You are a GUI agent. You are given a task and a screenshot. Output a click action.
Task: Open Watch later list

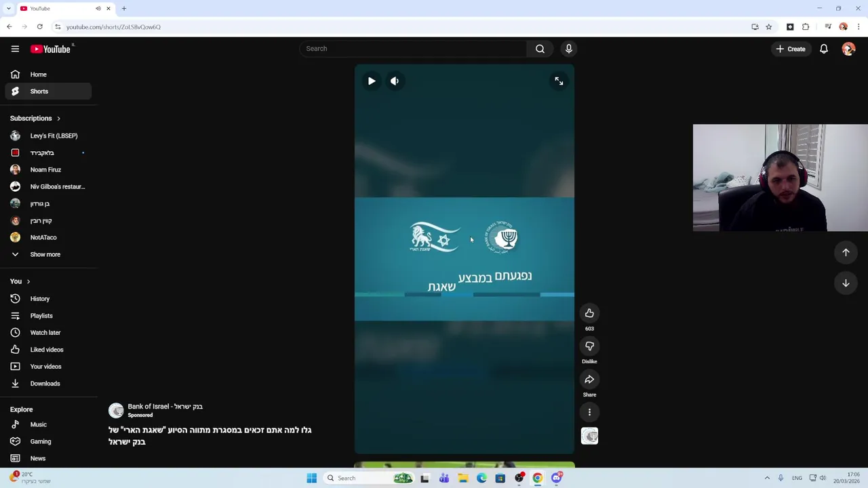(x=47, y=333)
